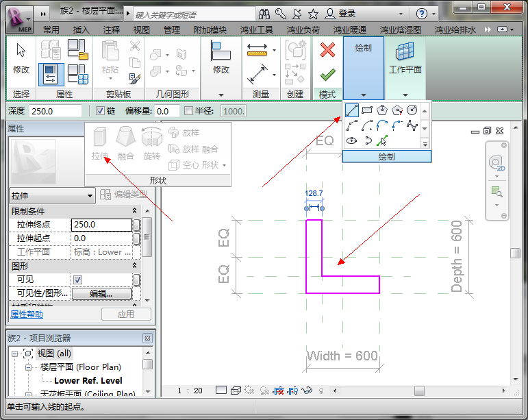This screenshot has width=528, height=420.
Task: Toggle the 链 chain checkbox
Action: point(100,111)
